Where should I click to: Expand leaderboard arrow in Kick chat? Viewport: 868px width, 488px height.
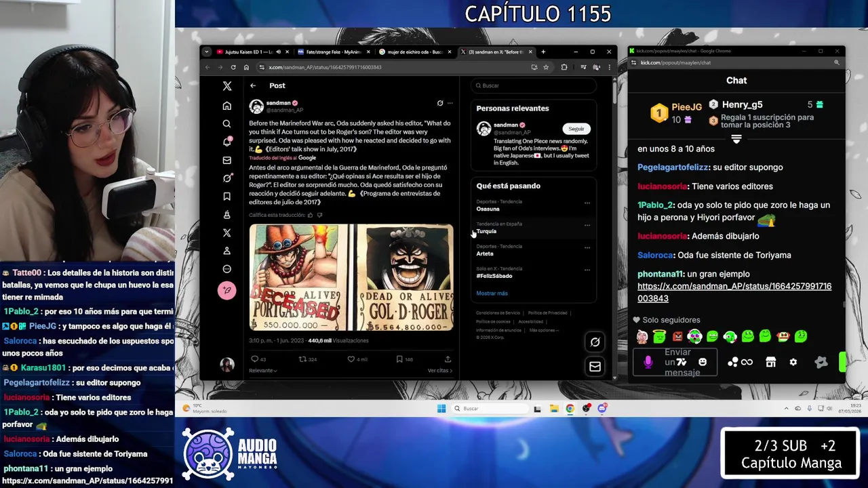[x=736, y=138]
